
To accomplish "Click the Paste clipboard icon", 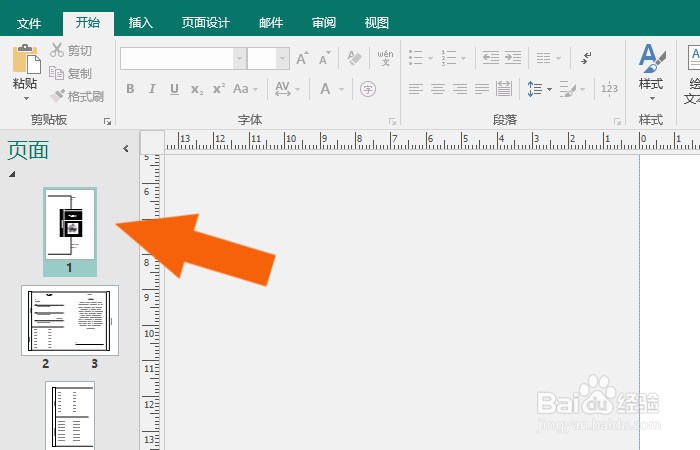I will (x=26, y=59).
